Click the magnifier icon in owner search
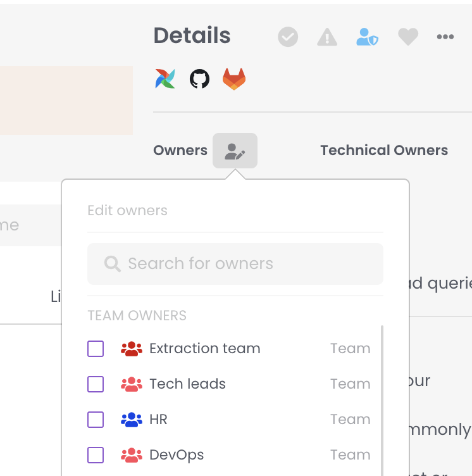472x476 pixels. tap(113, 264)
